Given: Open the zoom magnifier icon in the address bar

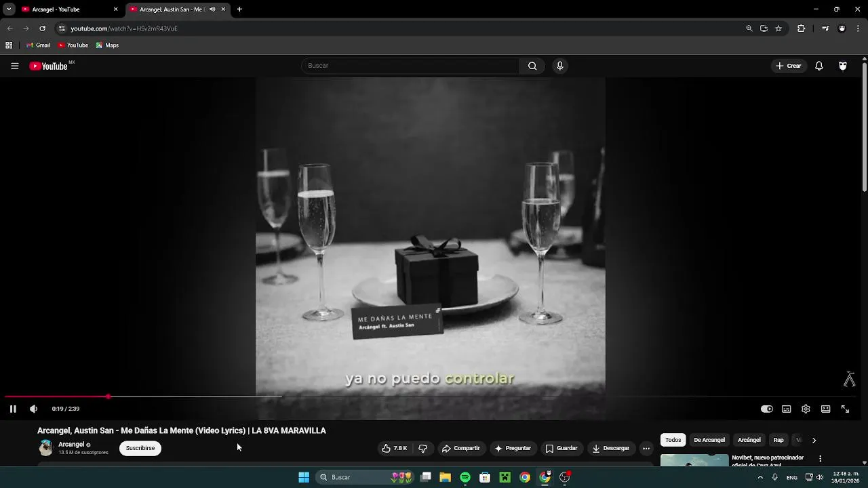Looking at the screenshot, I should (749, 28).
